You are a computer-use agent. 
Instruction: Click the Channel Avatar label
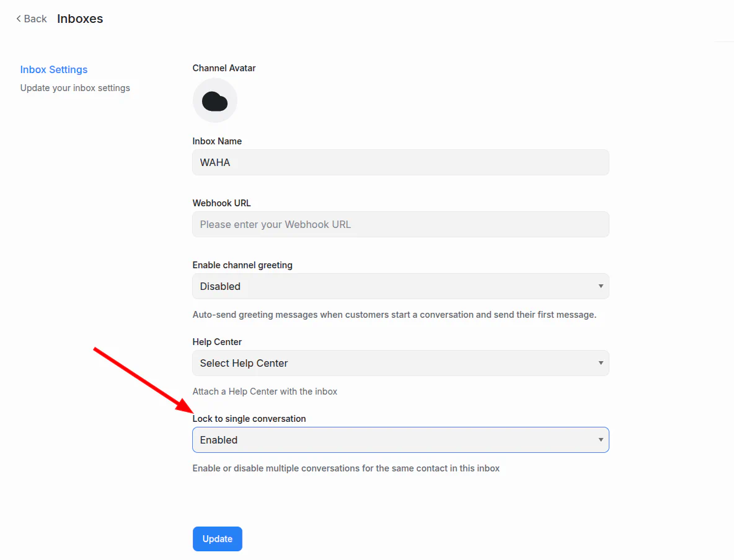pyautogui.click(x=224, y=68)
